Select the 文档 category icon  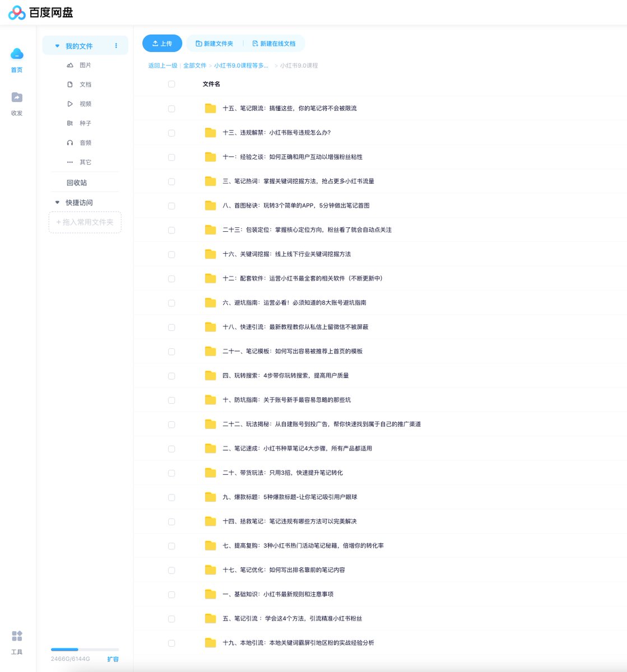[70, 85]
